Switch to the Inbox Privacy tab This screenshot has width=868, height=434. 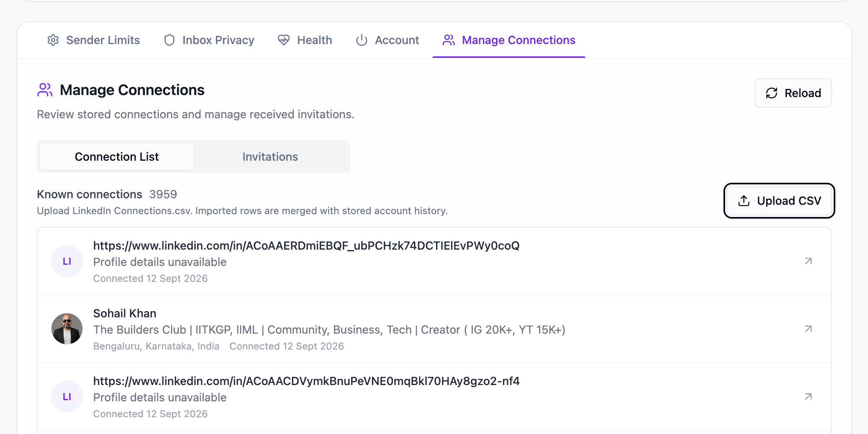click(209, 40)
